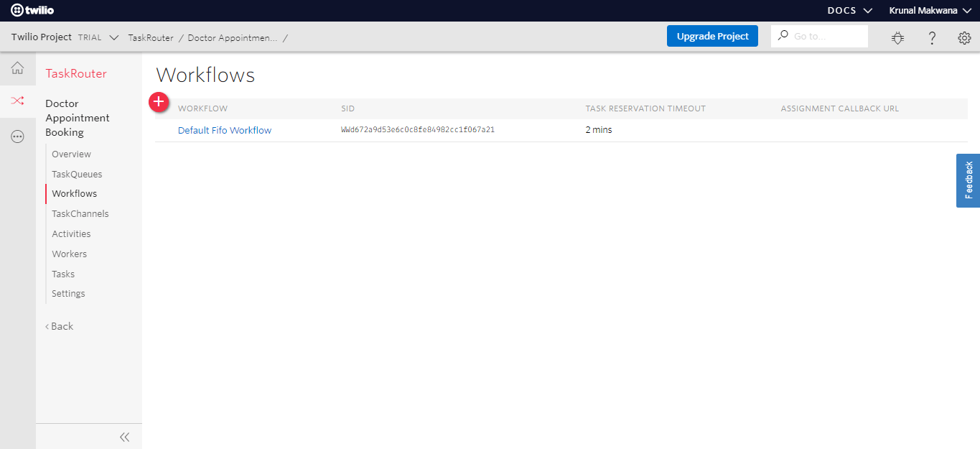Screen dimensions: 980x449
Task: Open the help question mark icon
Action: pyautogui.click(x=932, y=37)
